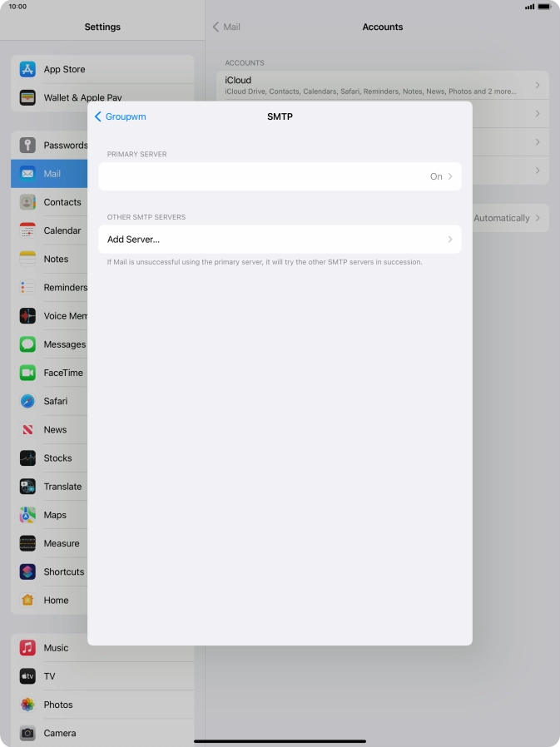The image size is (560, 747).
Task: Open the primary server On row
Action: coord(280,176)
